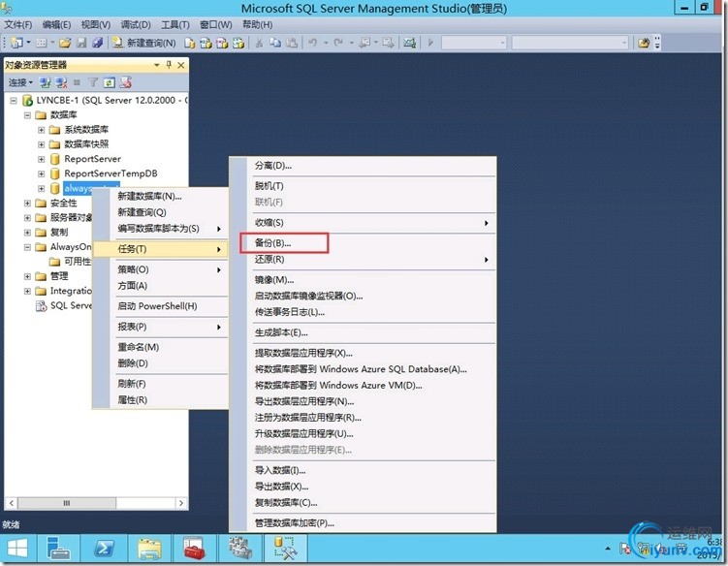
Task: Open the 文件(F) menu
Action: click(x=18, y=24)
